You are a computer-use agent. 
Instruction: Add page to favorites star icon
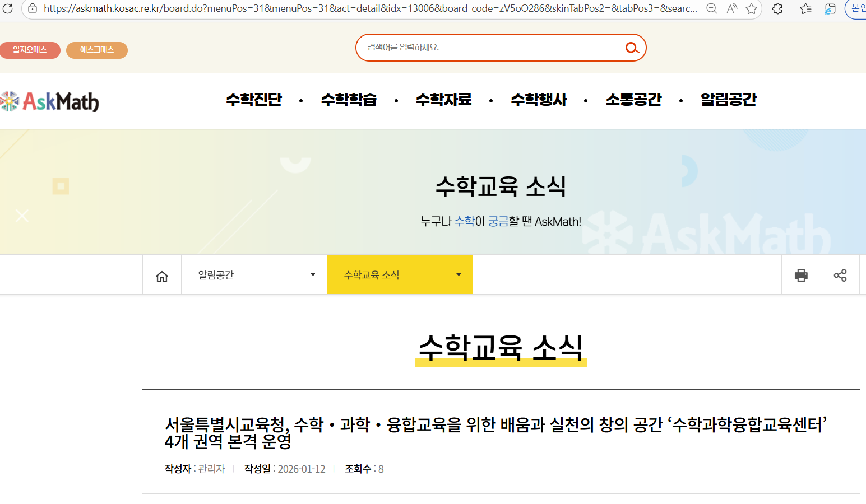[x=751, y=8]
